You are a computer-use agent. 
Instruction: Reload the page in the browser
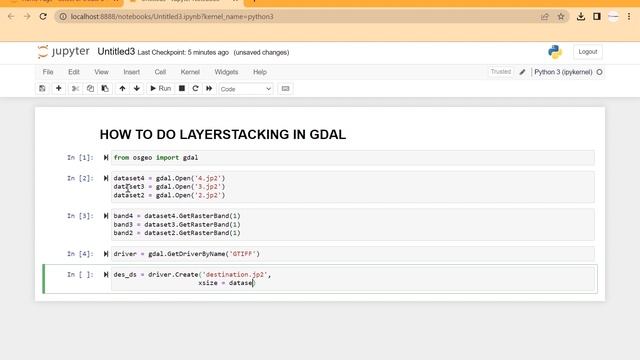(43, 17)
